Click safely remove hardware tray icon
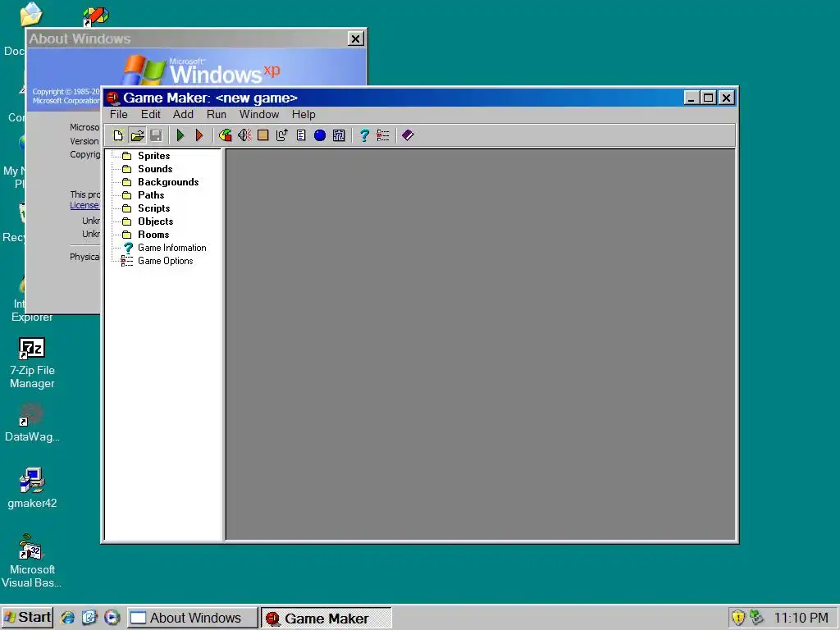Viewport: 840px width, 630px height. [756, 618]
